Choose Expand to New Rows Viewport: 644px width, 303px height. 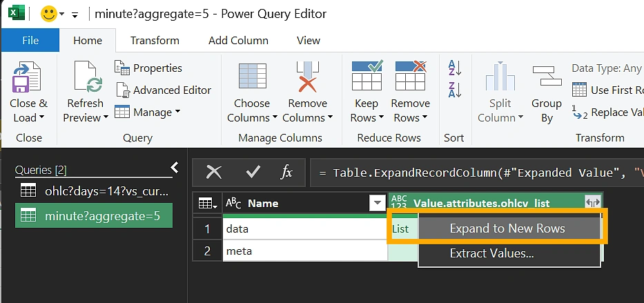pyautogui.click(x=507, y=228)
